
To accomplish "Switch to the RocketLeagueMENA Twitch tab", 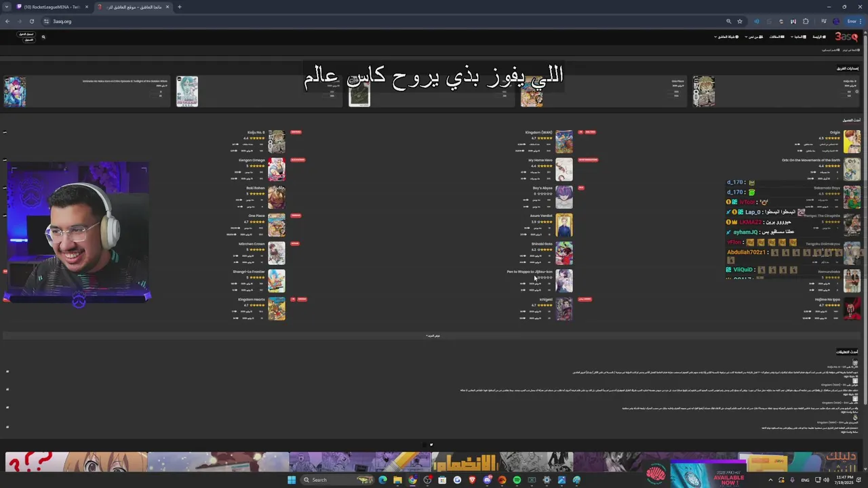I will tap(52, 7).
